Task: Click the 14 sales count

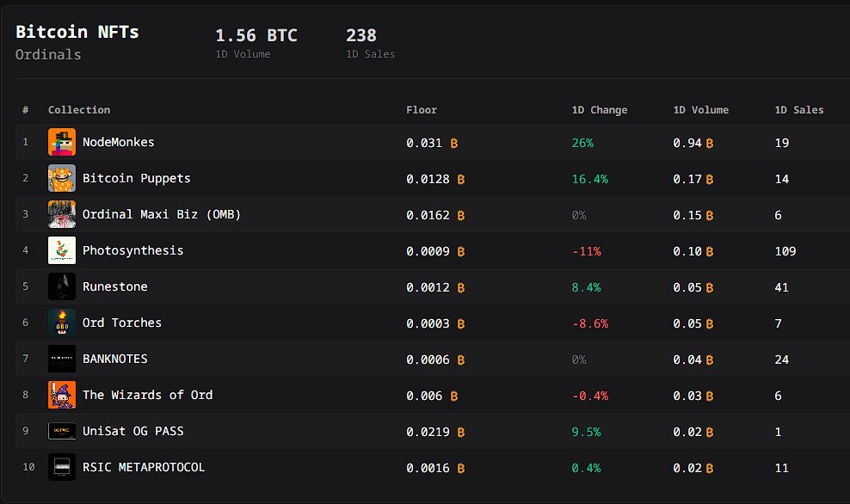Action: (x=782, y=180)
